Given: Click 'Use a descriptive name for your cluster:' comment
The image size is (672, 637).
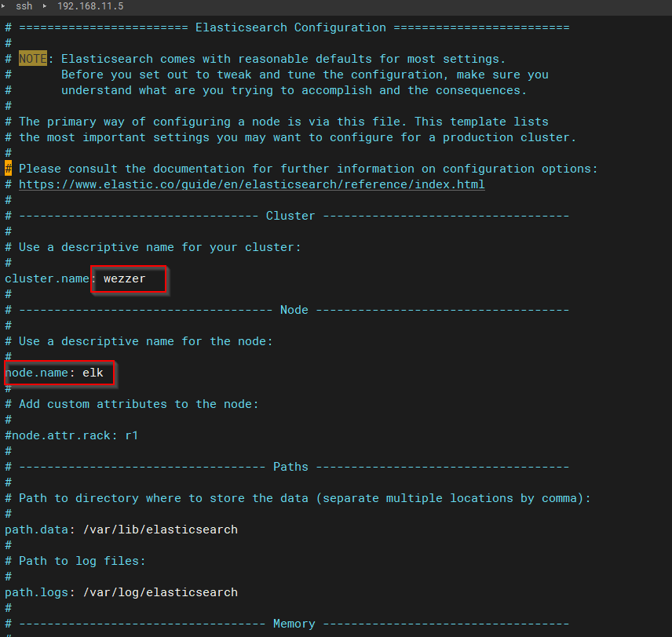Looking at the screenshot, I should [x=160, y=247].
